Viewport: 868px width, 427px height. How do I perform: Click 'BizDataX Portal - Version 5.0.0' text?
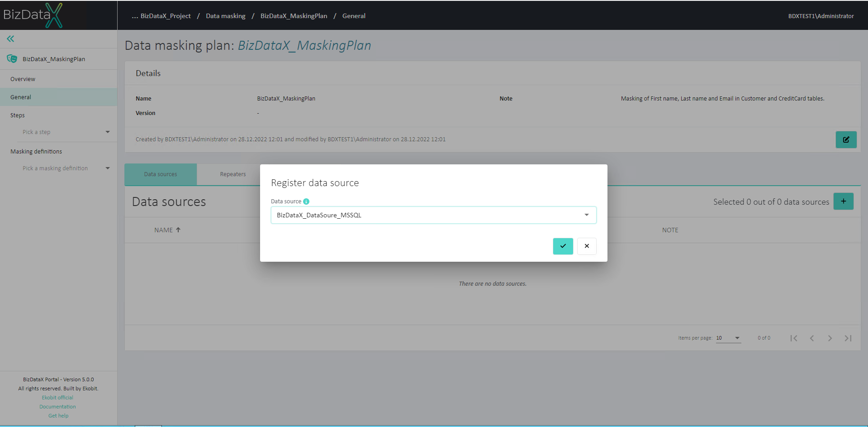[x=58, y=379]
